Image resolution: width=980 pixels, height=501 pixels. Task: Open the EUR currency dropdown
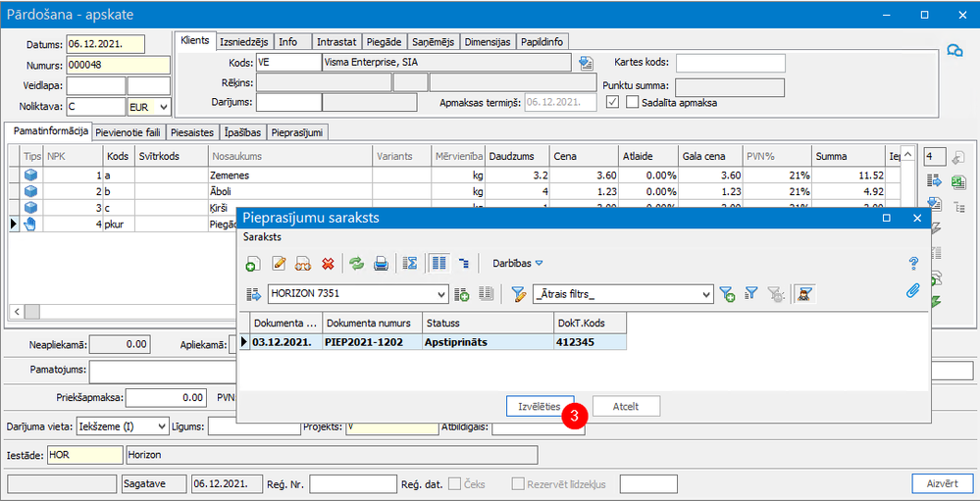163,106
